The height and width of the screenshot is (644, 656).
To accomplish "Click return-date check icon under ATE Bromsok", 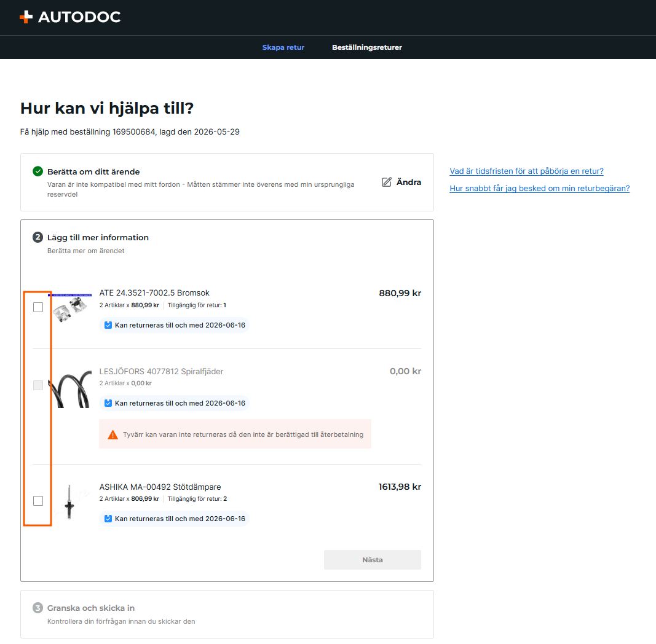I will [108, 325].
